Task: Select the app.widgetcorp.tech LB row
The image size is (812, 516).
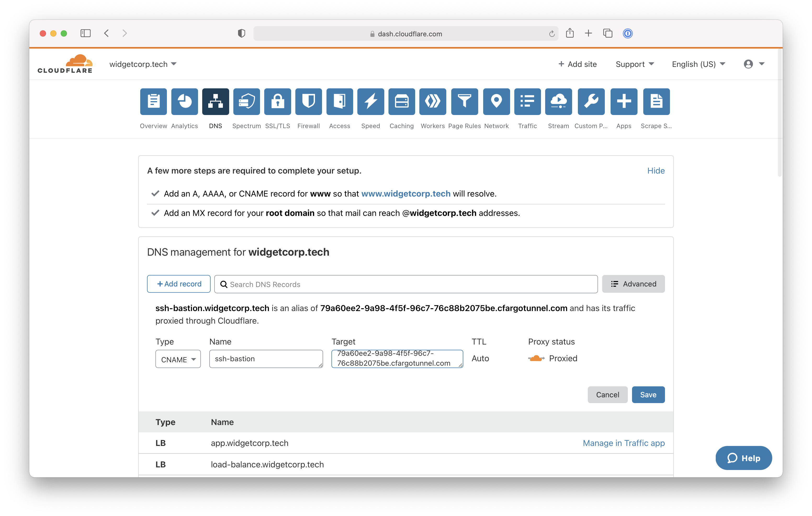Action: pos(406,443)
